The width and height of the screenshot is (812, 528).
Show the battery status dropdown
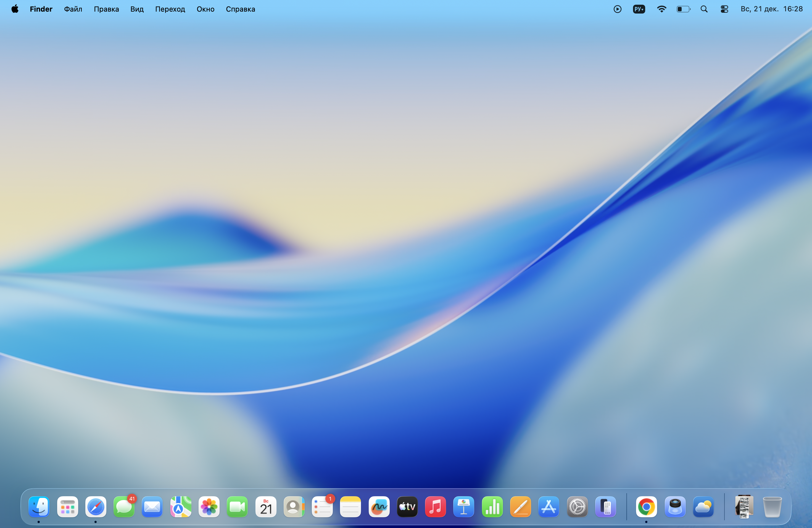point(683,9)
